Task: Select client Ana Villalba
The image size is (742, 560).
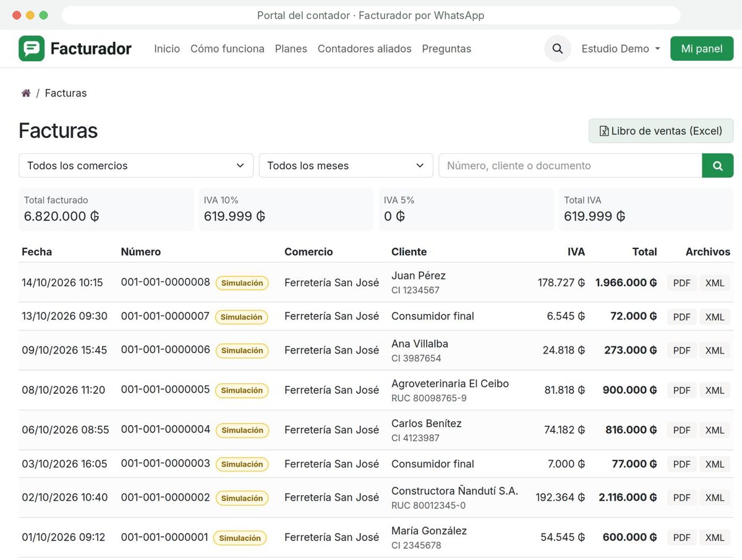Action: 420,344
